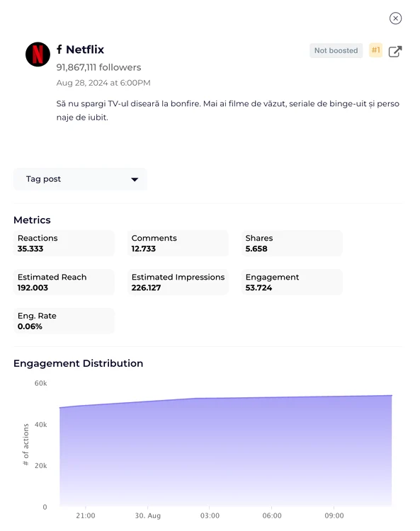This screenshot has height=531, width=420.
Task: Click the Netflix profile logo
Action: [38, 55]
